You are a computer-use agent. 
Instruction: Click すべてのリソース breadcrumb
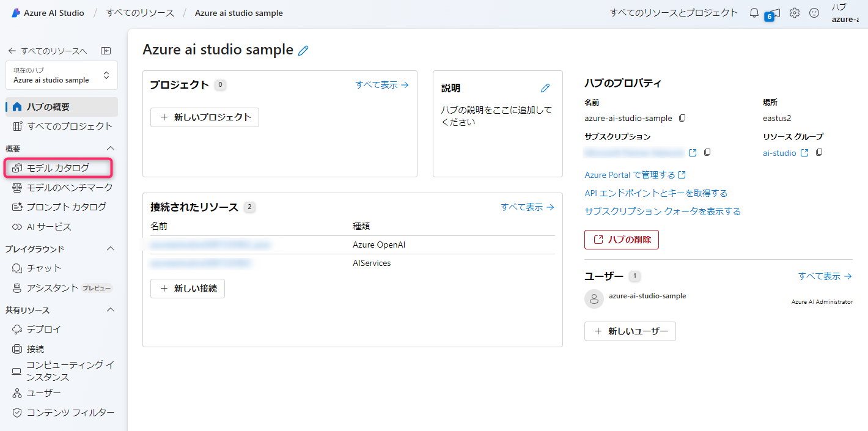pyautogui.click(x=140, y=13)
